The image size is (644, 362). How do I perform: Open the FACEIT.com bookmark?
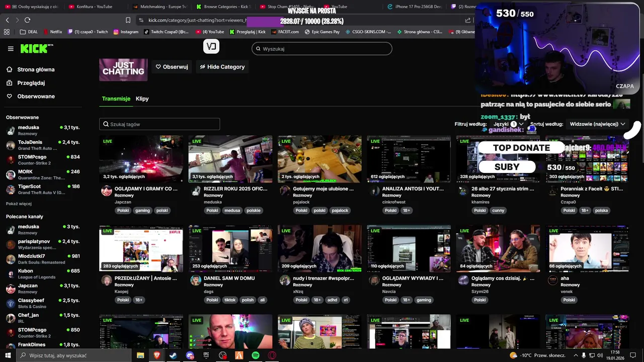coord(284,32)
